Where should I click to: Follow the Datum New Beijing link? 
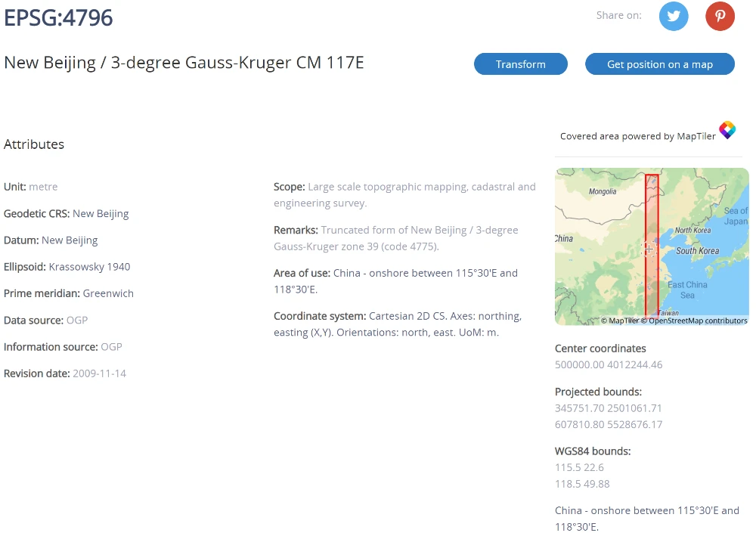pyautogui.click(x=70, y=240)
